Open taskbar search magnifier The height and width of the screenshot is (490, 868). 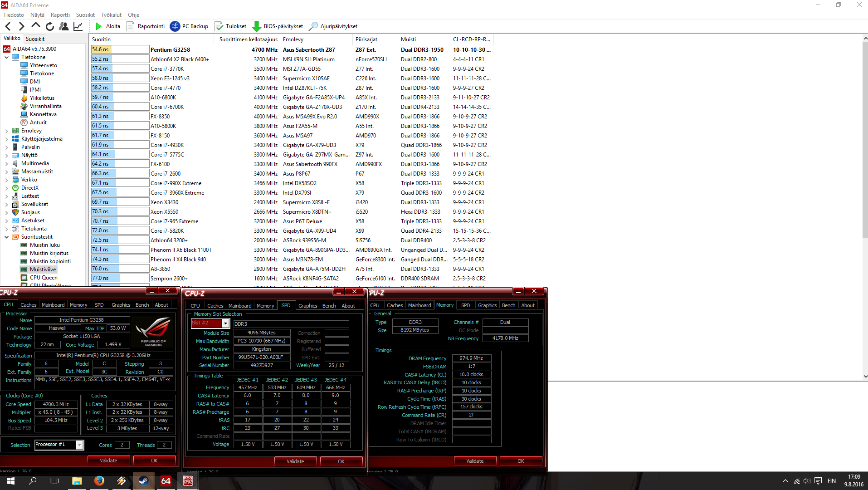33,481
